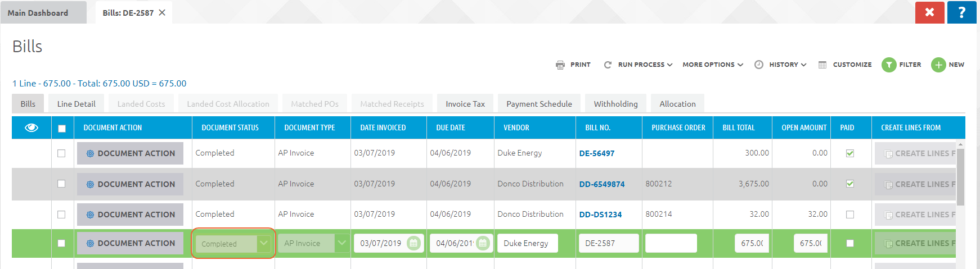Open the Date Invoiced calendar picker
The image size is (980, 269).
coord(413,243)
